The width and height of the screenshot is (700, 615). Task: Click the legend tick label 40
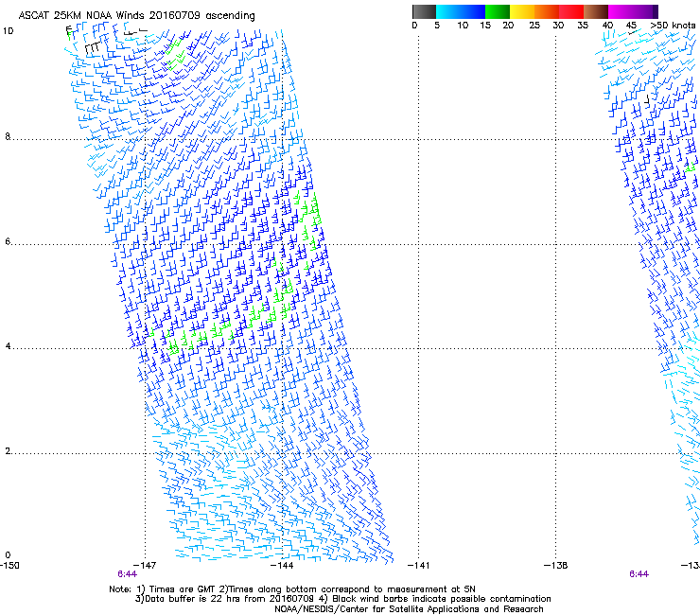[607, 26]
